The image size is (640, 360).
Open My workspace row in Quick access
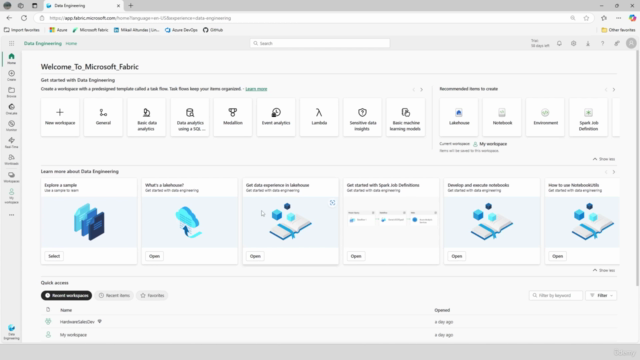coord(329,335)
